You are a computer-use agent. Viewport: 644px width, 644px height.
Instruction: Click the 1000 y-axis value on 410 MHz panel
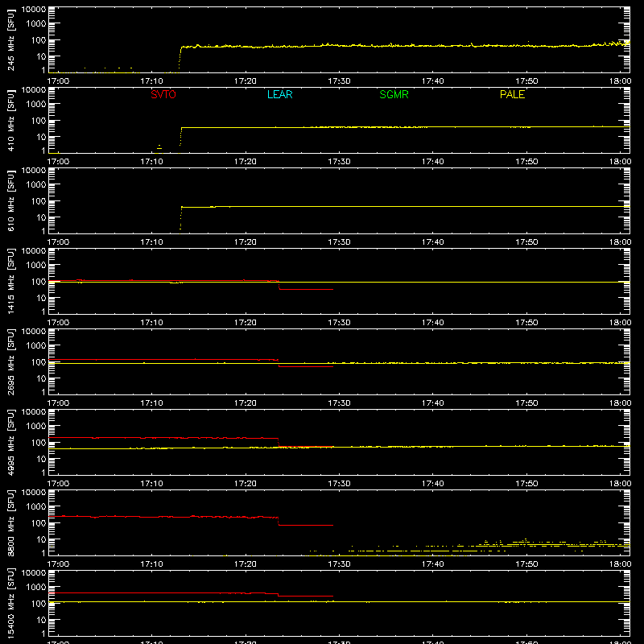pos(36,104)
